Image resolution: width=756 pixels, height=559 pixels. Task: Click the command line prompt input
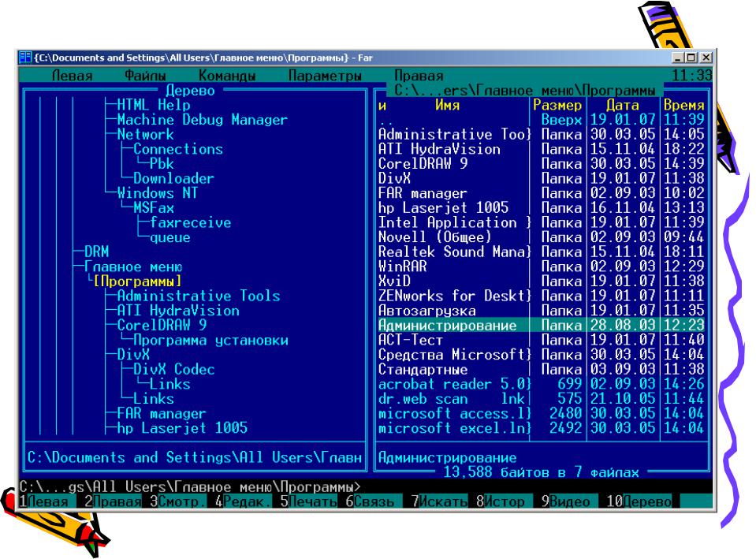[366, 486]
